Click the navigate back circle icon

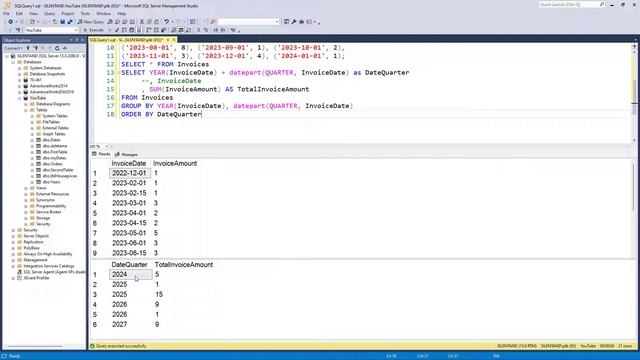coord(10,22)
